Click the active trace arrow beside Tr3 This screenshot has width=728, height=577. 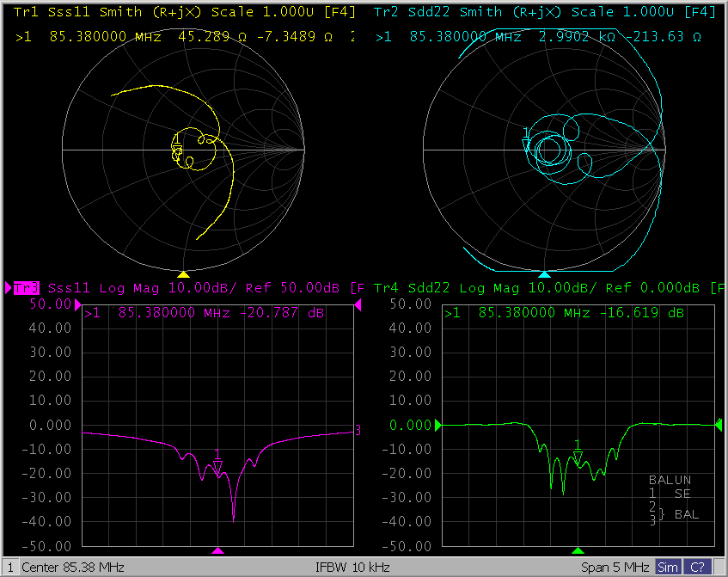tap(8, 288)
